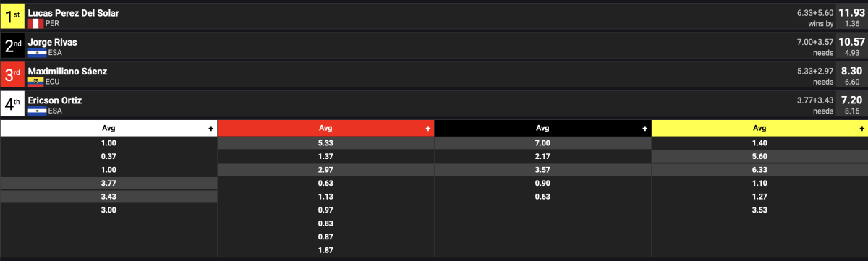868x261 pixels.
Task: Open Jorge Rivas's athlete name link
Action: point(52,42)
